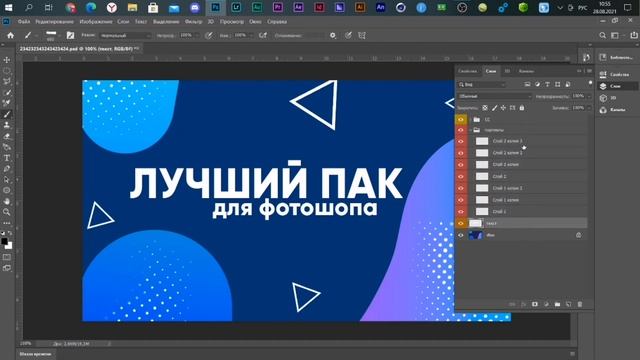
Task: Click the lock all padlock icon
Action: [522, 108]
